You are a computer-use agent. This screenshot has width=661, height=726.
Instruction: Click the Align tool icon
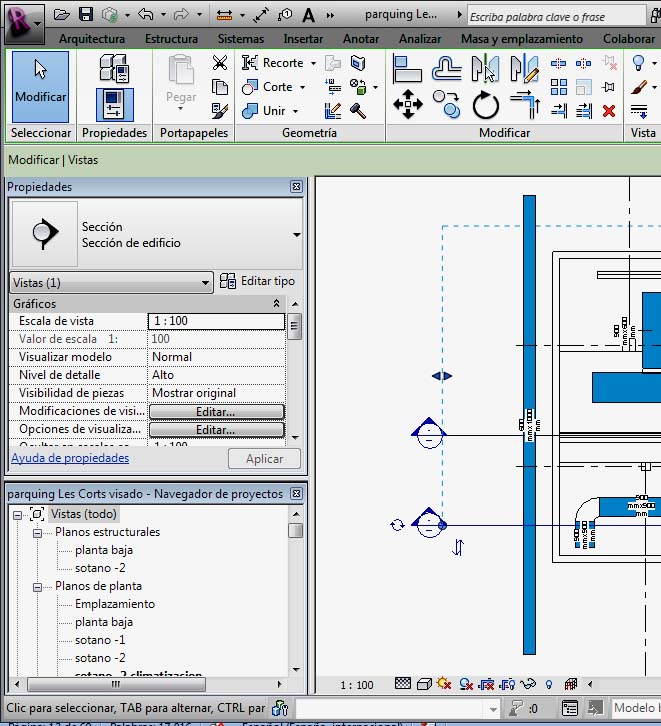tap(407, 68)
